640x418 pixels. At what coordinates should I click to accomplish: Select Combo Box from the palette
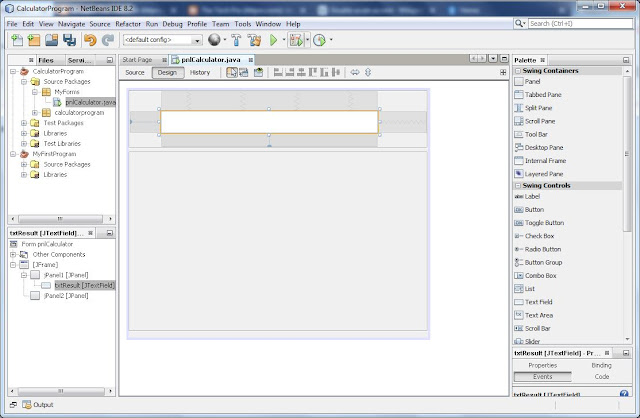pos(540,276)
